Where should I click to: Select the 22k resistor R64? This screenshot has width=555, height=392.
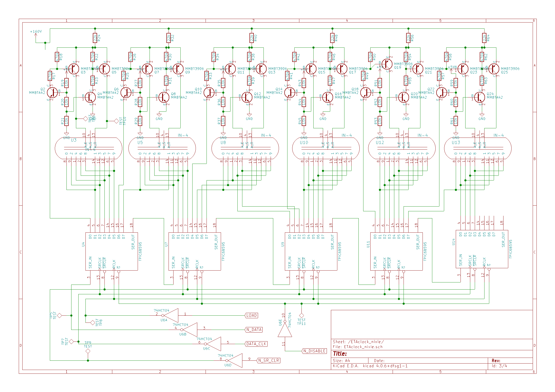tap(484, 38)
